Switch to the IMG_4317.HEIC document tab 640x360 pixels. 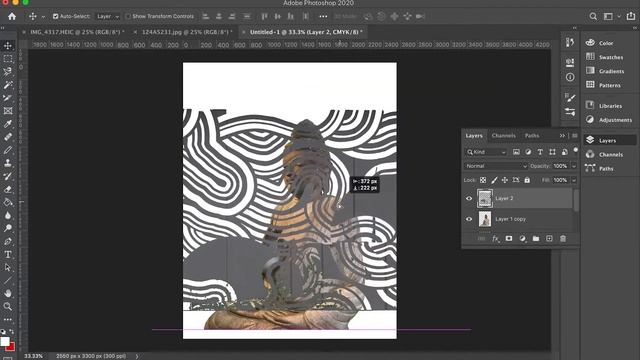coord(77,32)
